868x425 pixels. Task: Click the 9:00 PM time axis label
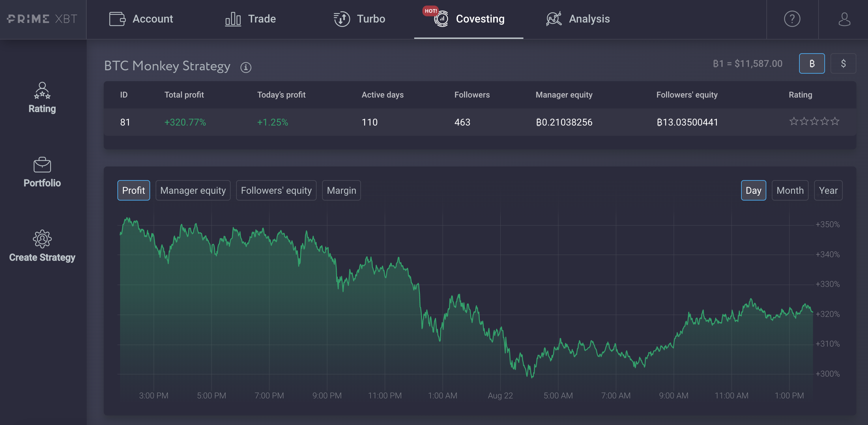point(327,396)
